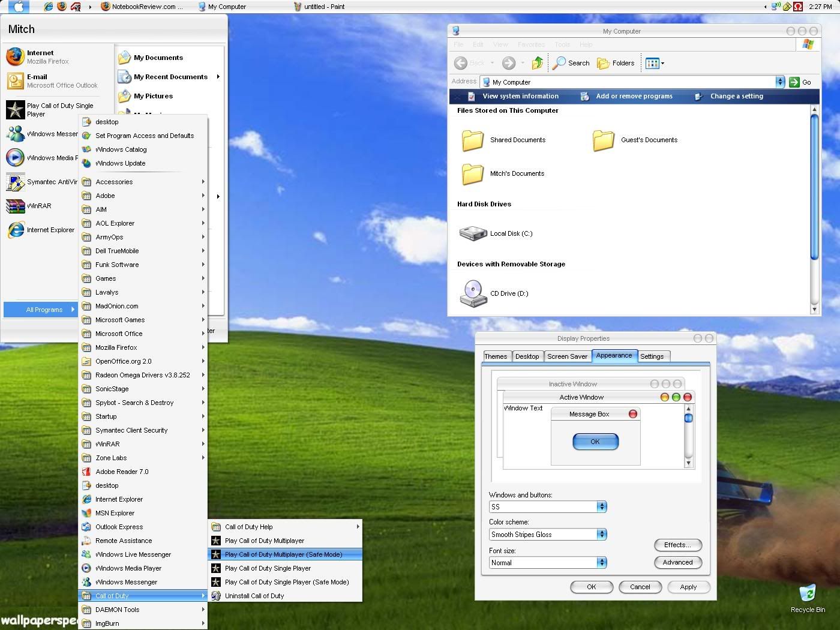Open Windows Update entry

pyautogui.click(x=143, y=163)
